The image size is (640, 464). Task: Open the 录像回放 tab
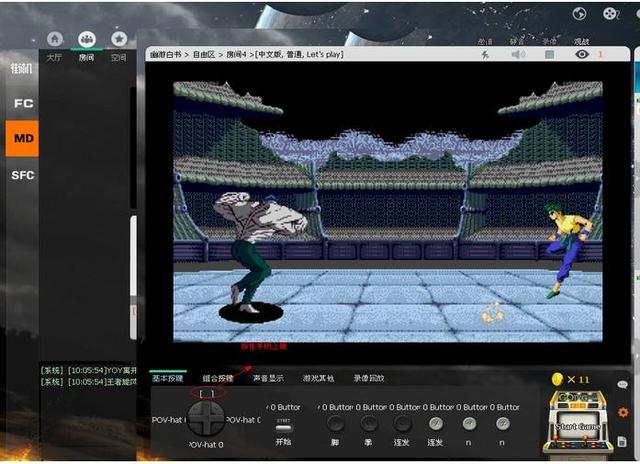[369, 378]
